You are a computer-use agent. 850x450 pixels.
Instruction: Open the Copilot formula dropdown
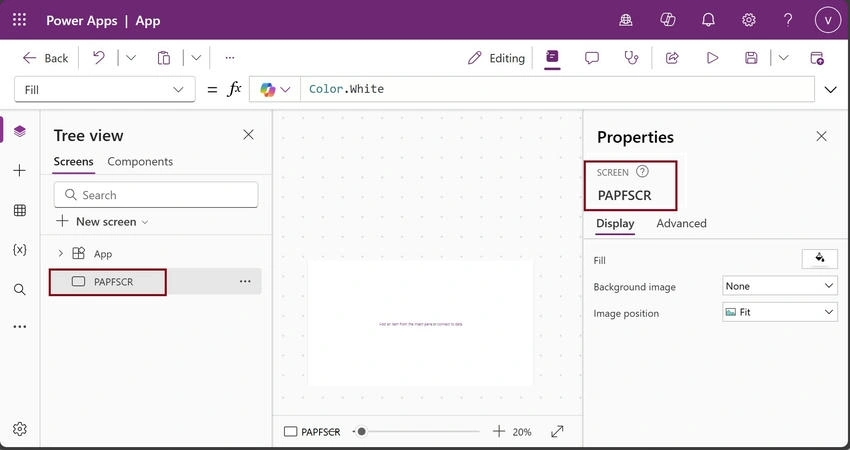click(275, 89)
